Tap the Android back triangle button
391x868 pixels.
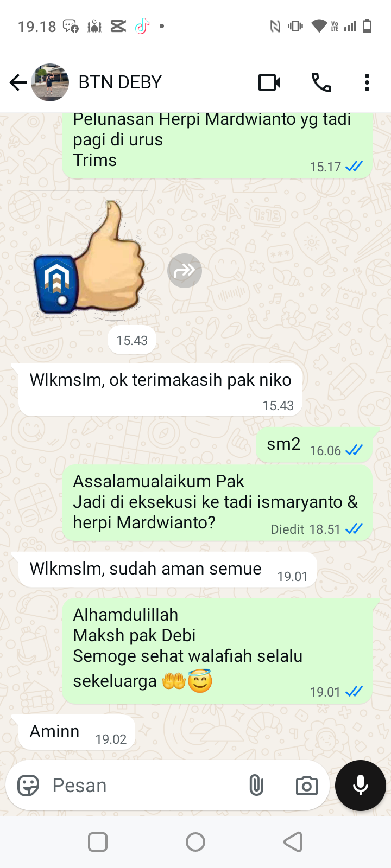tap(293, 842)
